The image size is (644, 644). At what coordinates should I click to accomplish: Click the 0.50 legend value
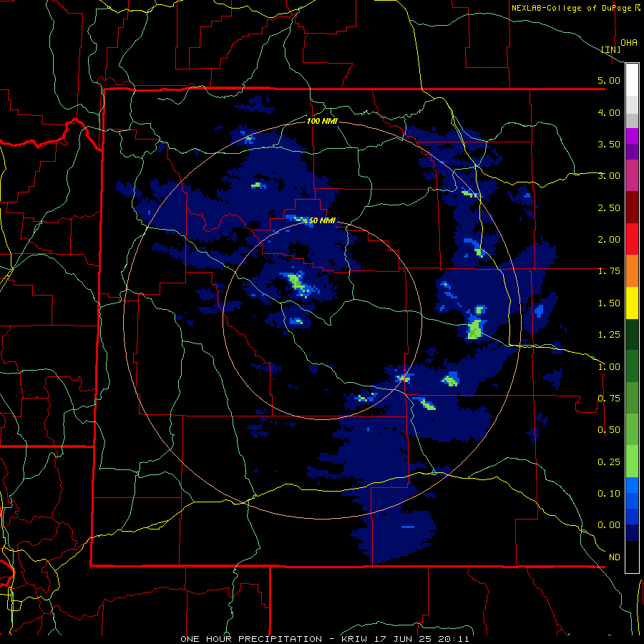click(x=609, y=430)
